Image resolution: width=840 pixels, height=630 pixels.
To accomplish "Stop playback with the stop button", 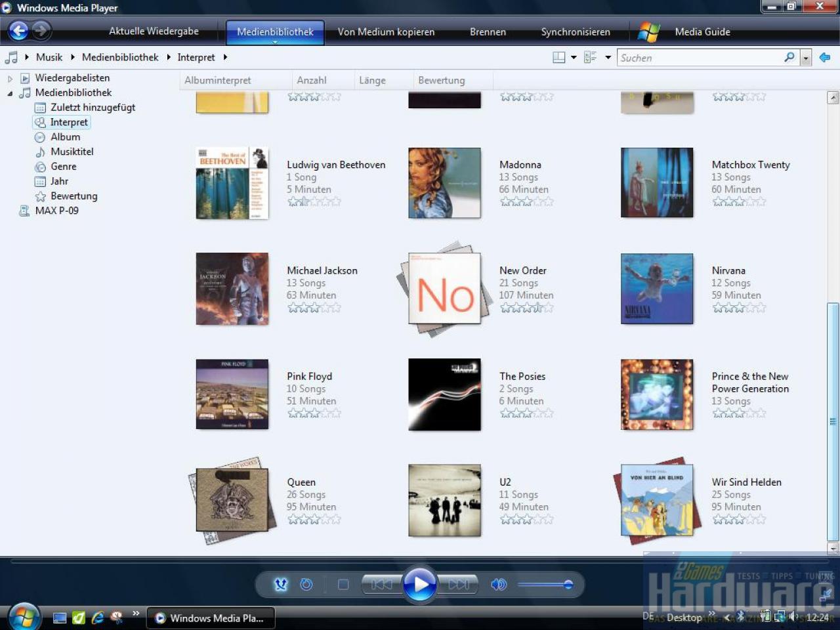I will (x=343, y=584).
